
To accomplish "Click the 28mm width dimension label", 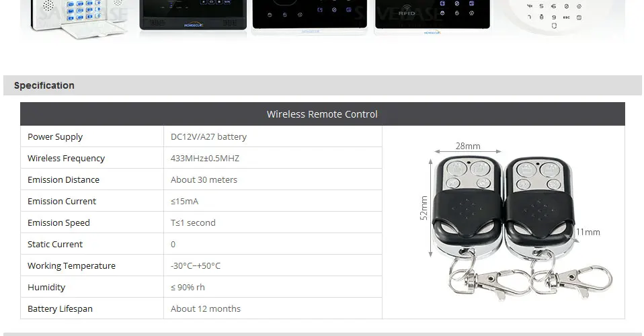I will [x=468, y=146].
